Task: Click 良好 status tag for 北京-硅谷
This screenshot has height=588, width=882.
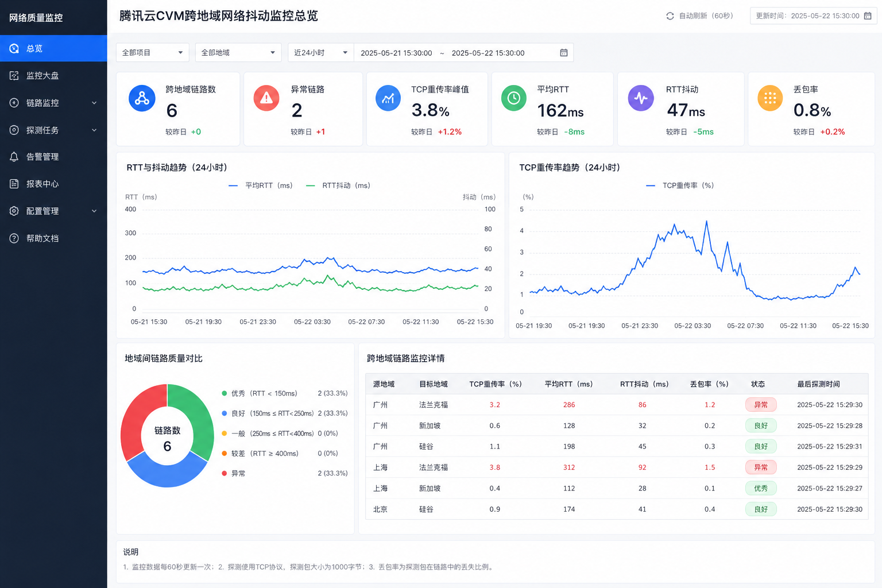Action: pos(761,509)
